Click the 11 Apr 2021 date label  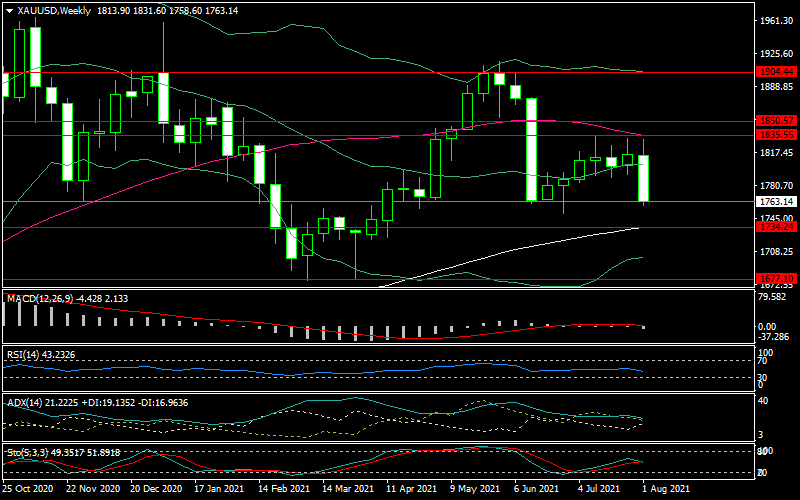click(x=412, y=488)
